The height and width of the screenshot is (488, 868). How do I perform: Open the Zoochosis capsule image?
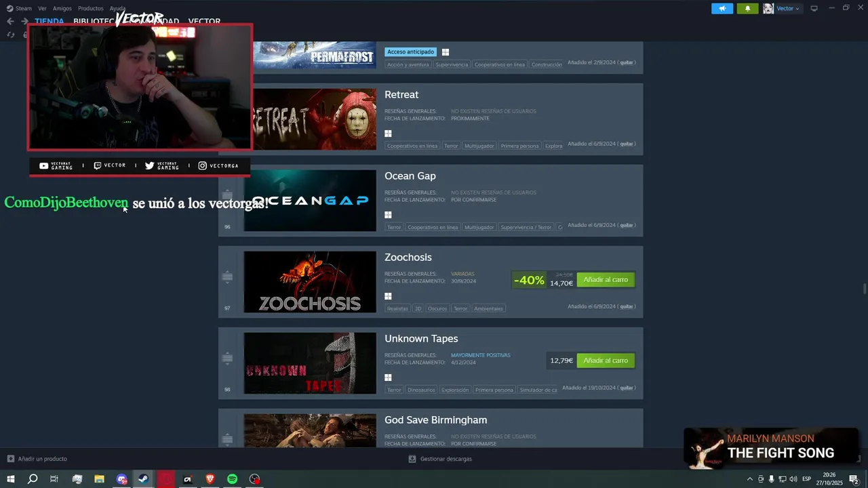coord(310,282)
